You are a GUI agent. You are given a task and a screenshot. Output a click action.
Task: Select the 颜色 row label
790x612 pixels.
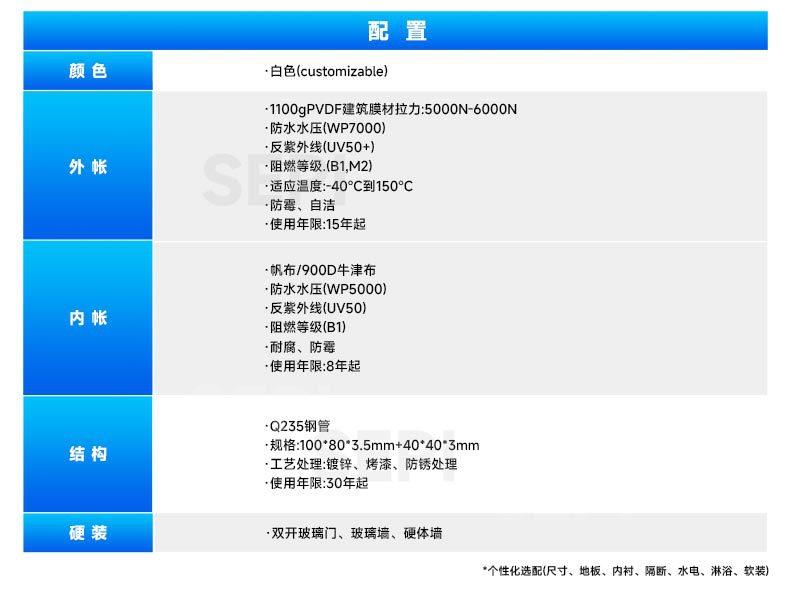pyautogui.click(x=88, y=71)
